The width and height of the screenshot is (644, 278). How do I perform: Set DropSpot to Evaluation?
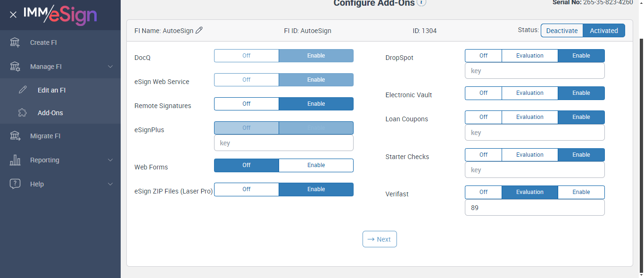click(529, 56)
